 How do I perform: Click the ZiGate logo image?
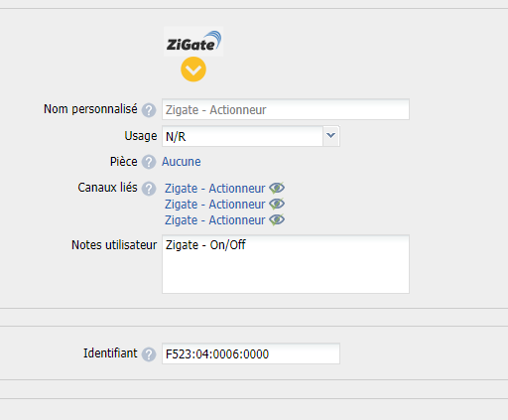point(193,42)
